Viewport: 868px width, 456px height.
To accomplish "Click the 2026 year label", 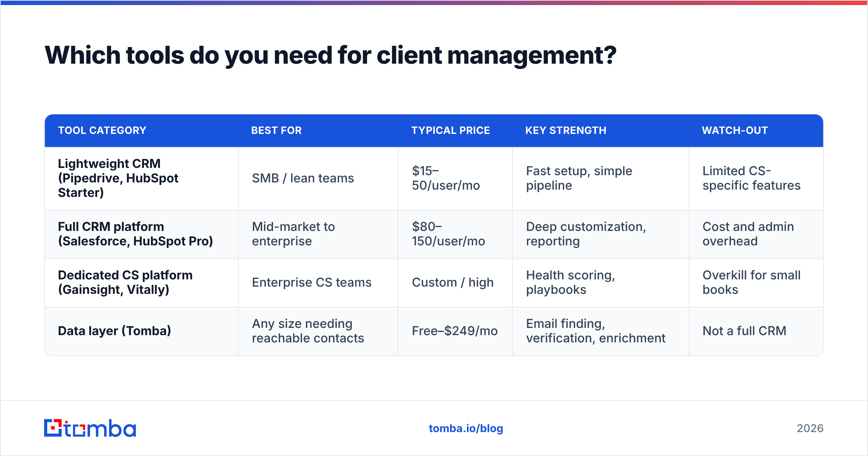I will 810,428.
